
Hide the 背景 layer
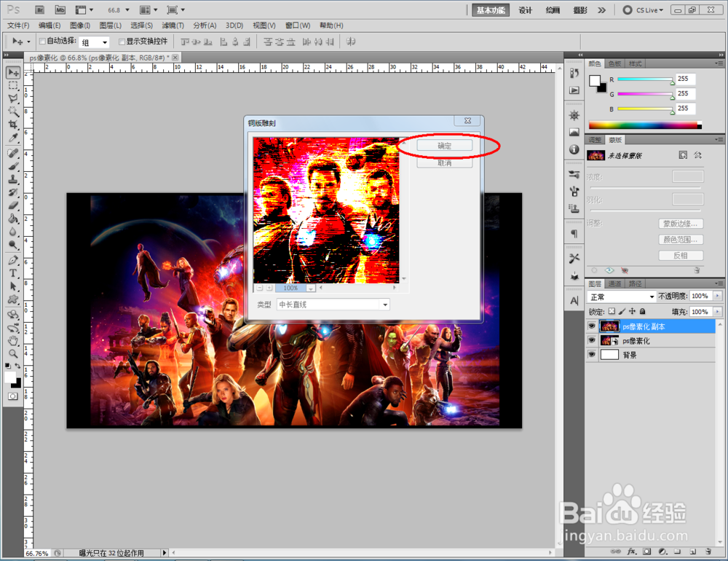pos(591,355)
